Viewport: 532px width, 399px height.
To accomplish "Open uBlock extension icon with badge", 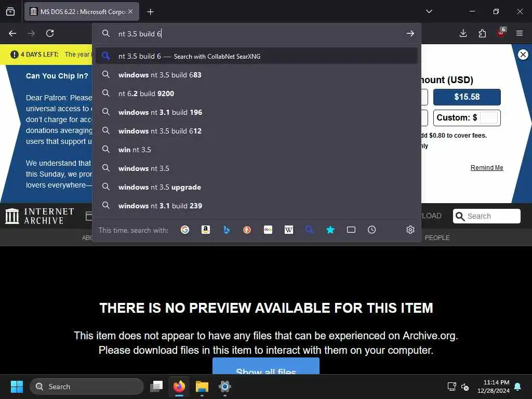I will coord(501,33).
